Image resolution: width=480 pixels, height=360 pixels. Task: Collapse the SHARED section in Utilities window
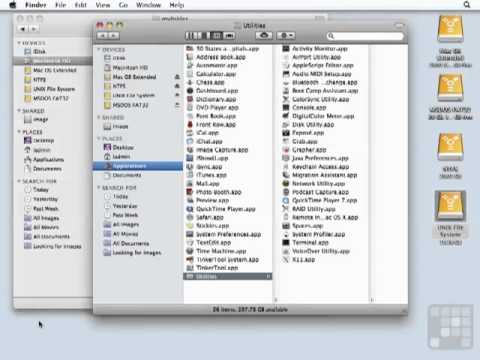tap(99, 117)
